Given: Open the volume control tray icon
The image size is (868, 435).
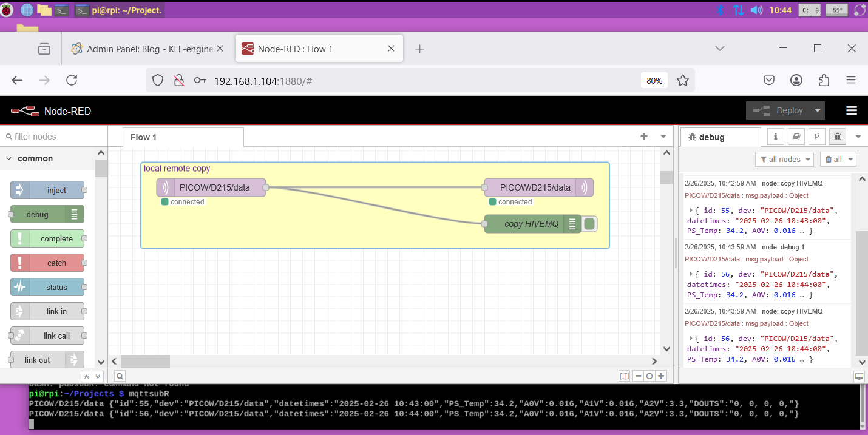Looking at the screenshot, I should tap(756, 10).
